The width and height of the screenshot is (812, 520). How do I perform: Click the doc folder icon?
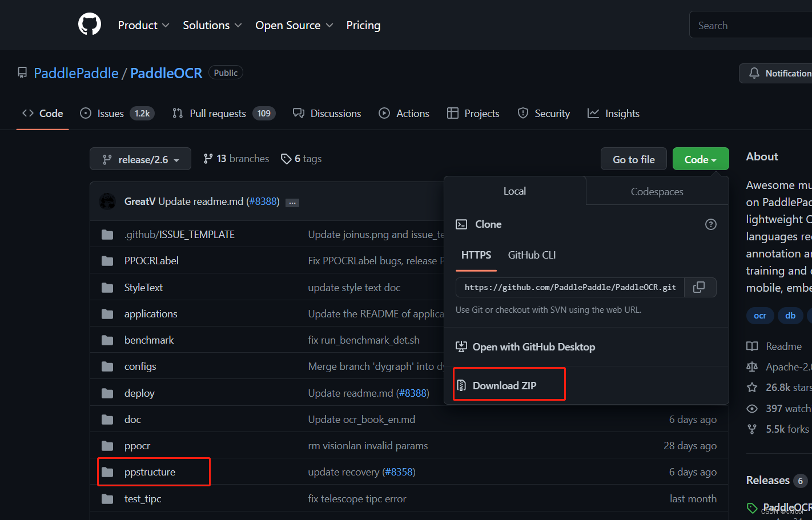[x=107, y=420]
